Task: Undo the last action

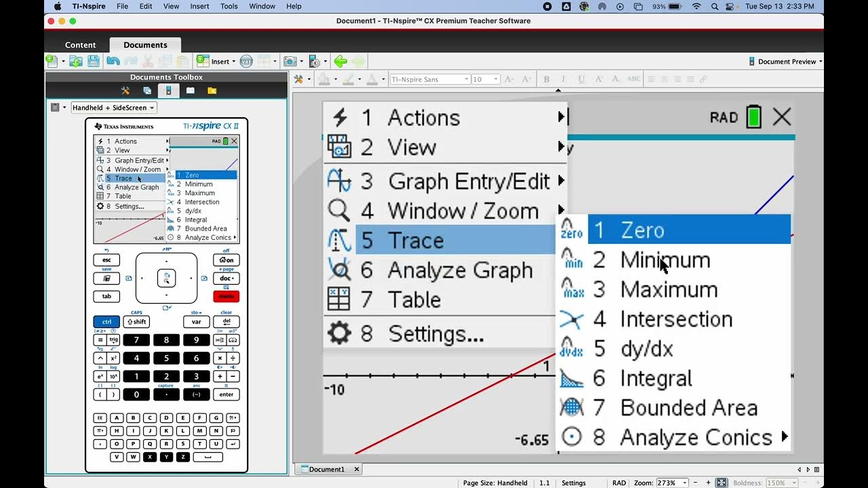Action: click(x=113, y=61)
